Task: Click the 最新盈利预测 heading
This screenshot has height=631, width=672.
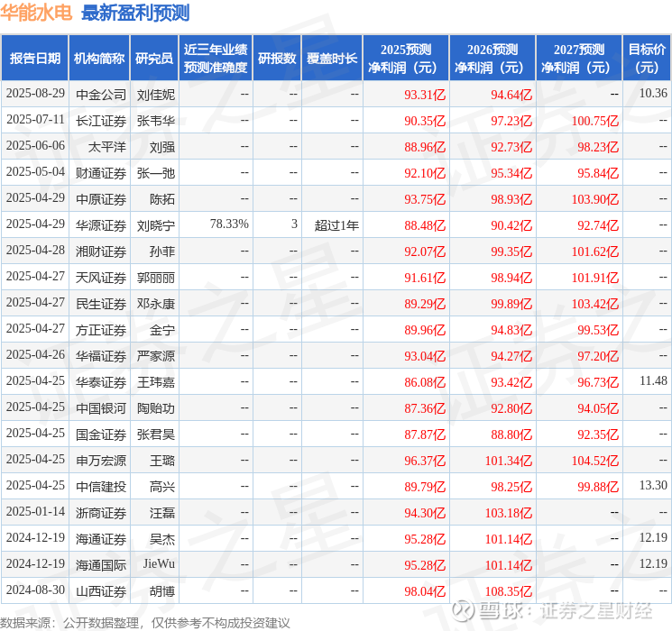Action: click(x=135, y=13)
